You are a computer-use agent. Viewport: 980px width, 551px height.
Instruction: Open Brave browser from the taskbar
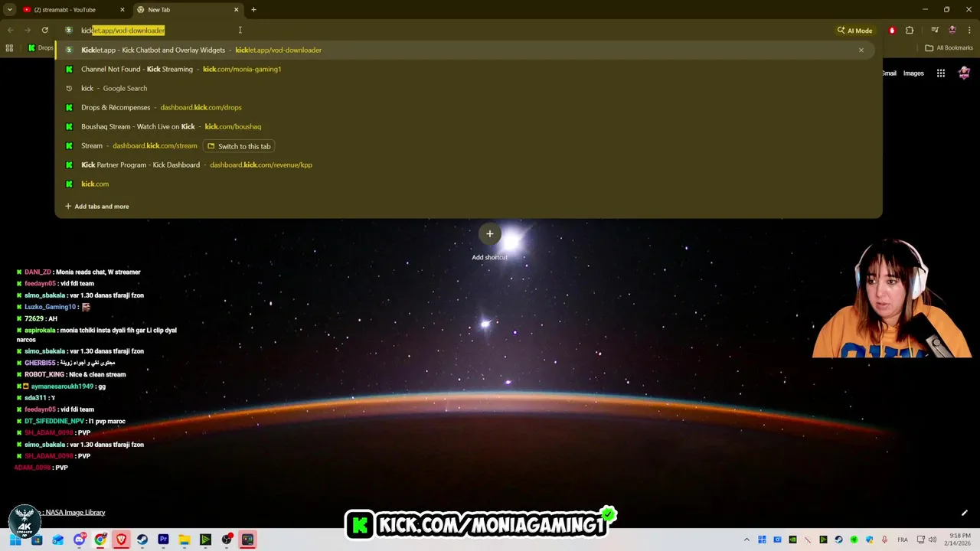click(121, 540)
